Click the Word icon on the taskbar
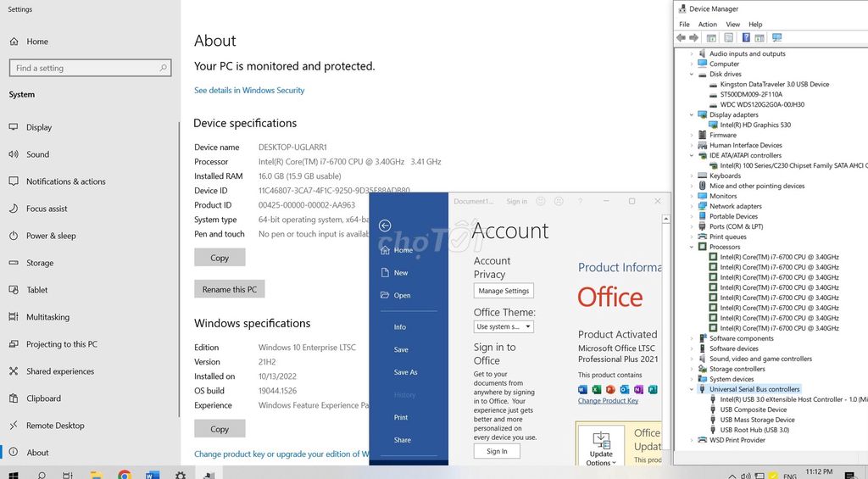The height and width of the screenshot is (479, 868). pos(153,475)
